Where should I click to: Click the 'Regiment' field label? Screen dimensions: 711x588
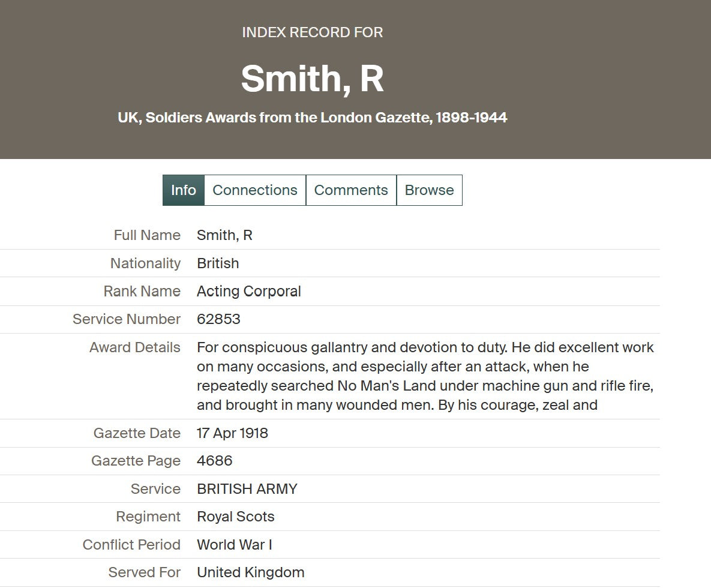coord(148,517)
